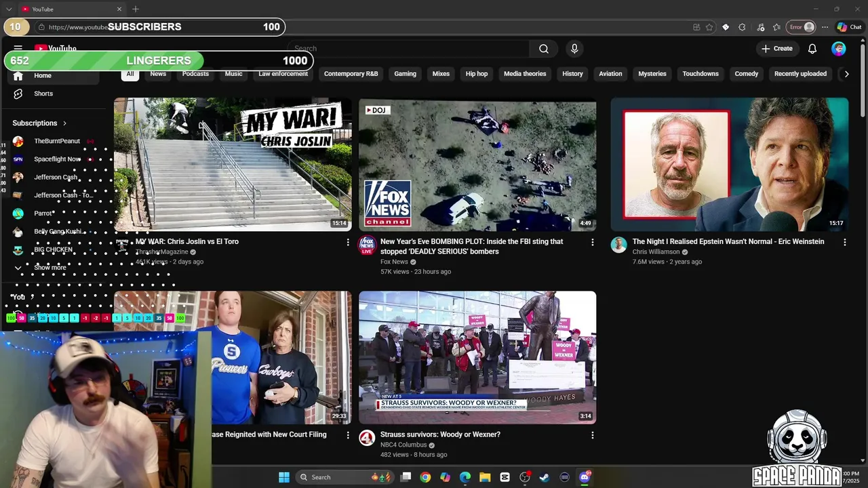The image size is (868, 488).
Task: Open Steam from the taskbar
Action: click(545, 477)
